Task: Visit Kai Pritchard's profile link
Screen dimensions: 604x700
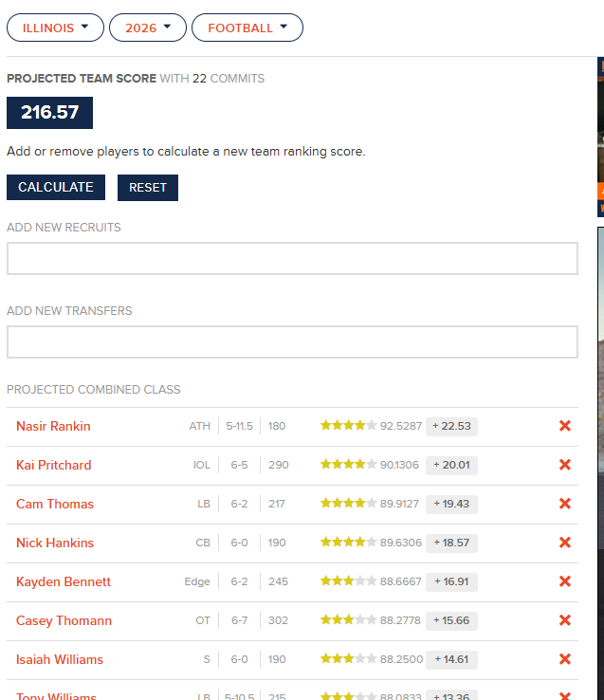Action: pyautogui.click(x=54, y=465)
